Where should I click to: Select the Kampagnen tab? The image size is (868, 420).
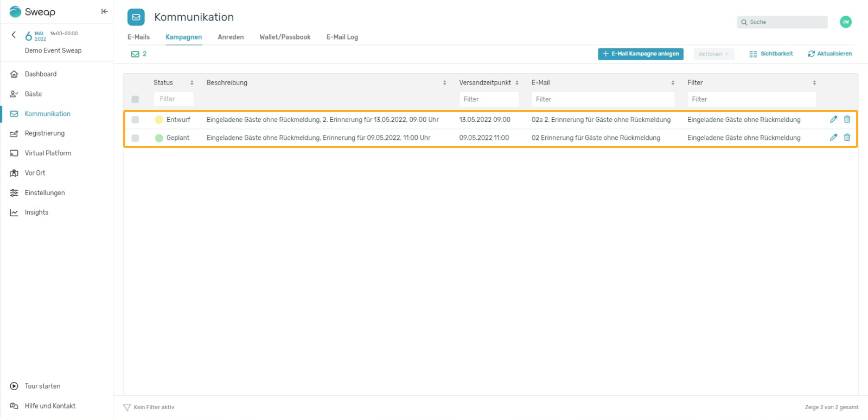coord(184,37)
